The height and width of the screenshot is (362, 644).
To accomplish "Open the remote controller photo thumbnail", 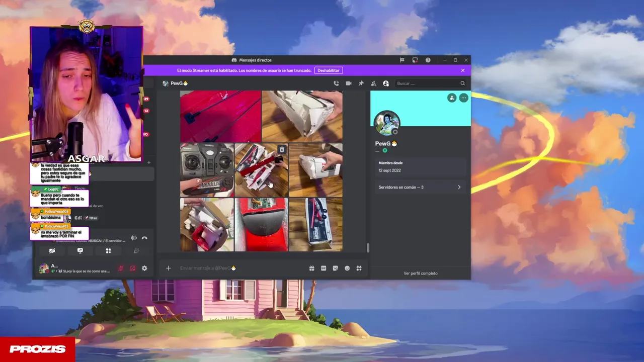I will coord(207,170).
